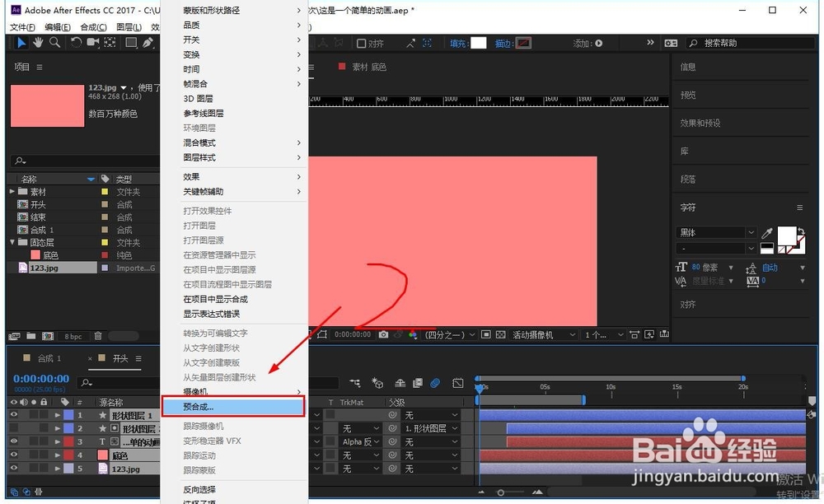Expand layer 1 形状图层 1 properties
This screenshot has width=824, height=504.
pyautogui.click(x=58, y=415)
